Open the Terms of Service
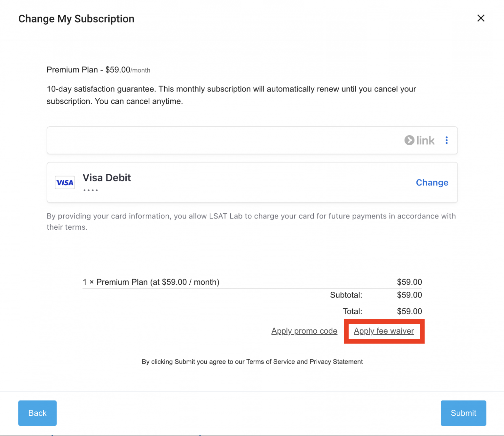This screenshot has width=504, height=436. click(270, 362)
